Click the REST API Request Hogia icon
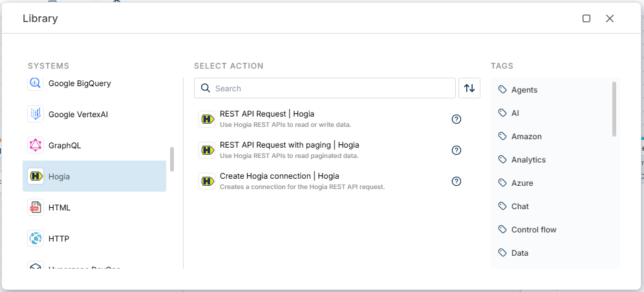The image size is (644, 292). [207, 119]
